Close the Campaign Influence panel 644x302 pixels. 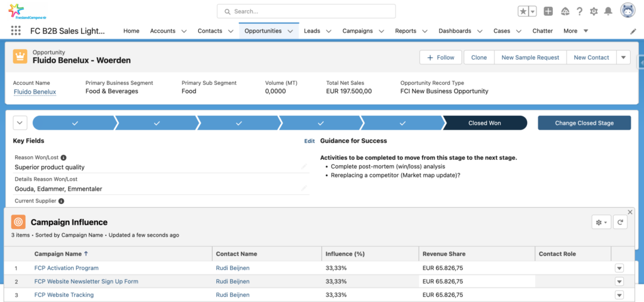coord(630,212)
